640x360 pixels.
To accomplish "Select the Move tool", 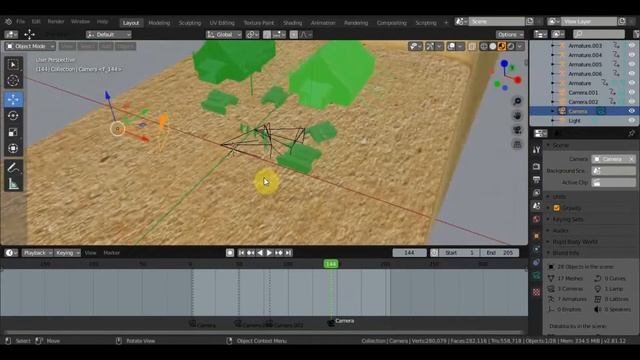I will [x=13, y=99].
